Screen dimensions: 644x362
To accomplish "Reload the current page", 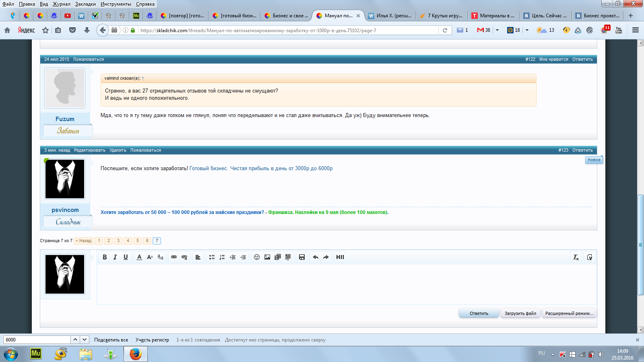I will 445,30.
